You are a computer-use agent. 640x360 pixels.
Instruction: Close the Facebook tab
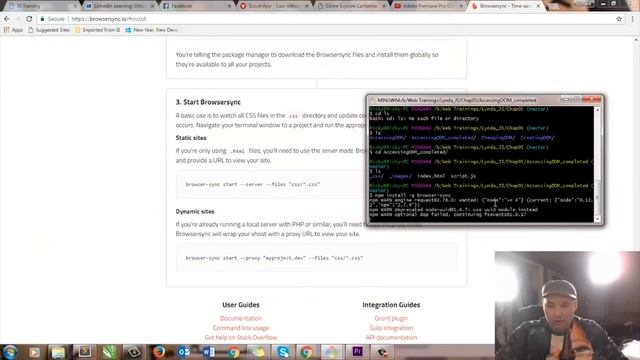[x=229, y=6]
